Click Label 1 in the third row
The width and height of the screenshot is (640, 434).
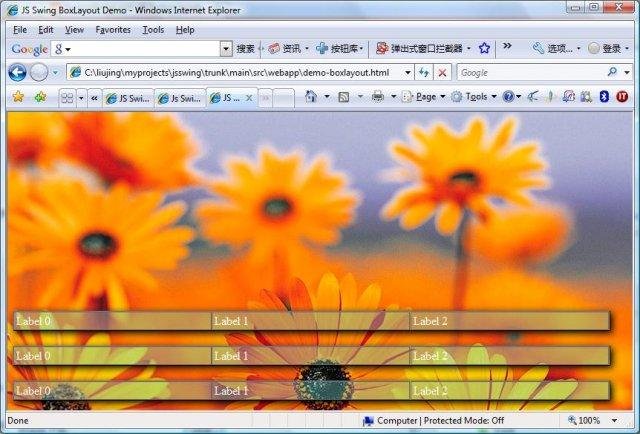point(231,391)
